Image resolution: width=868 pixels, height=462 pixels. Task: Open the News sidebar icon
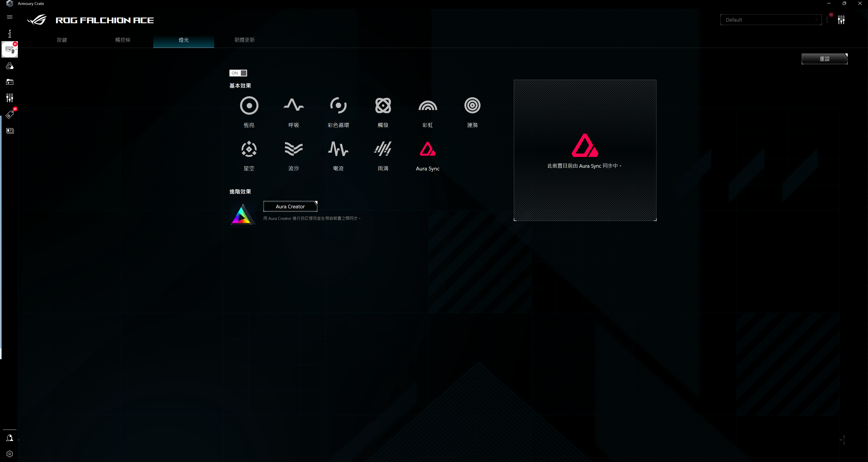tap(10, 131)
